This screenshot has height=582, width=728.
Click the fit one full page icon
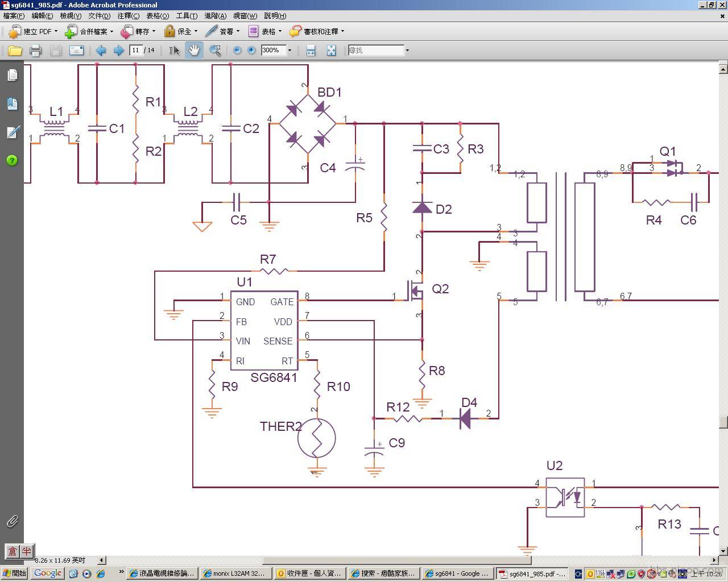point(332,51)
